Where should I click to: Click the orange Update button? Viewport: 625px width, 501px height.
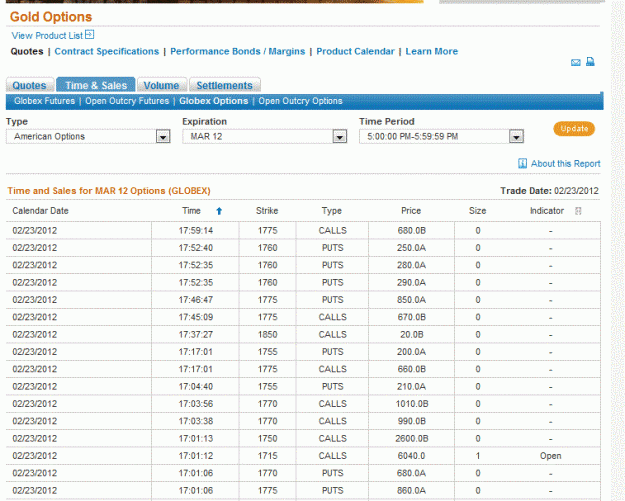[574, 129]
